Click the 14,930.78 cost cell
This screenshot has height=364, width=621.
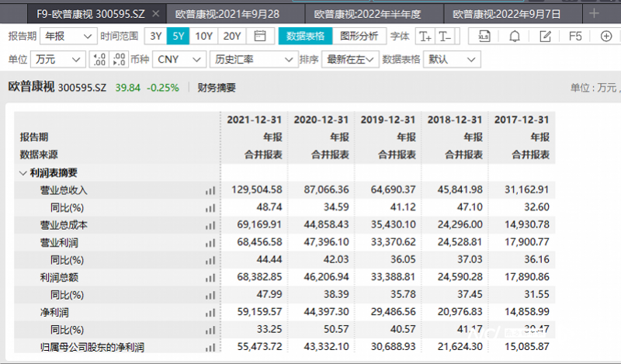point(527,224)
